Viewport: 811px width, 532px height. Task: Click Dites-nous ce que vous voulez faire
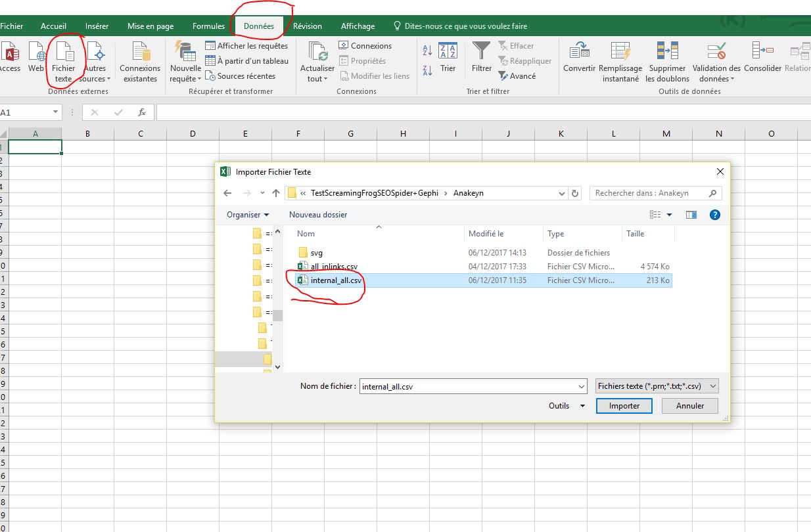pyautogui.click(x=460, y=26)
